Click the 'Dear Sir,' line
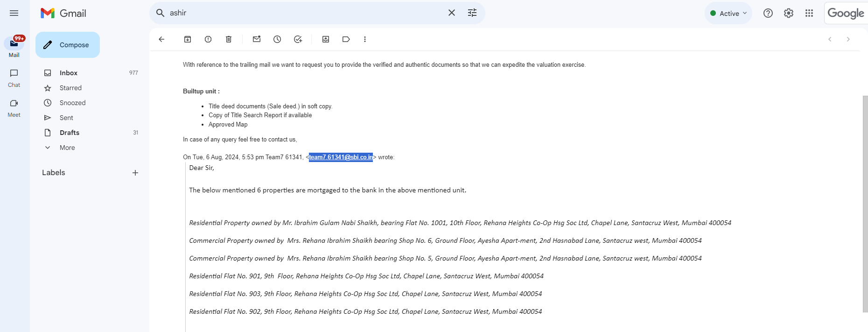Viewport: 868px width, 332px height. point(202,168)
